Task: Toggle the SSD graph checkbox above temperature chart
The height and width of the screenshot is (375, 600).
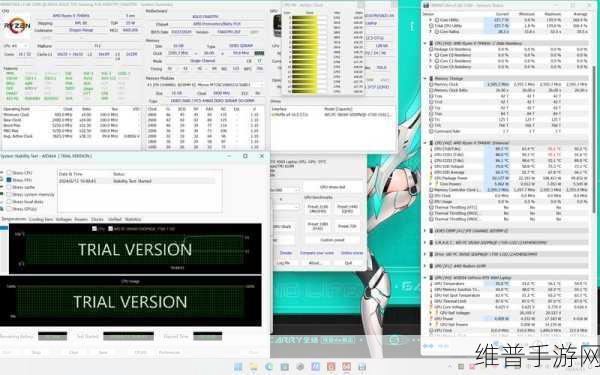Action: click(111, 228)
